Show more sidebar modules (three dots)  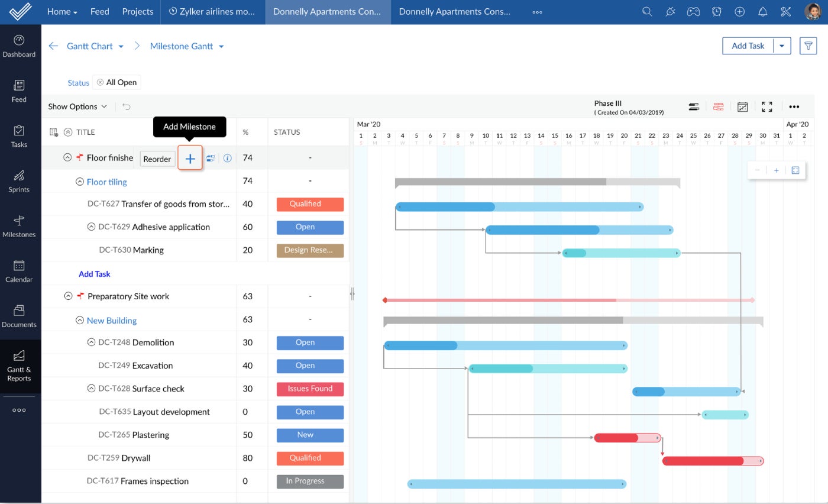[x=19, y=410]
